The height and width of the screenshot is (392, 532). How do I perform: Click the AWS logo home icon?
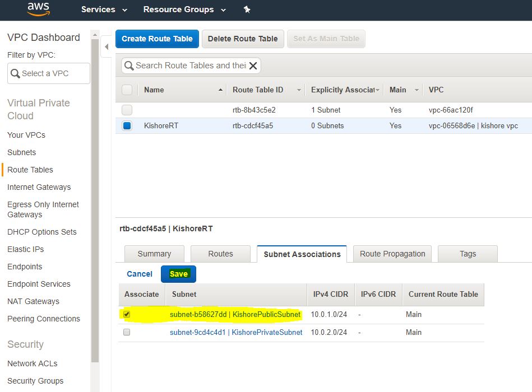click(x=38, y=9)
